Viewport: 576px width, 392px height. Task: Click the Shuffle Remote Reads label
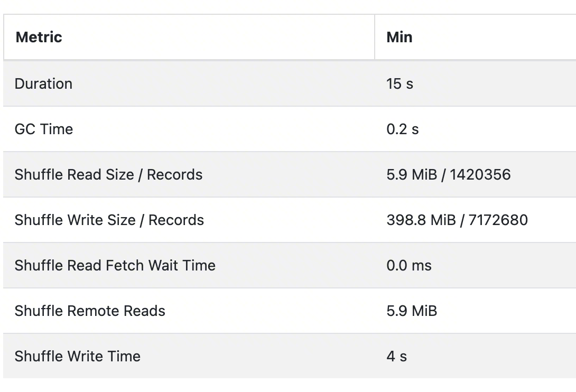(x=90, y=311)
